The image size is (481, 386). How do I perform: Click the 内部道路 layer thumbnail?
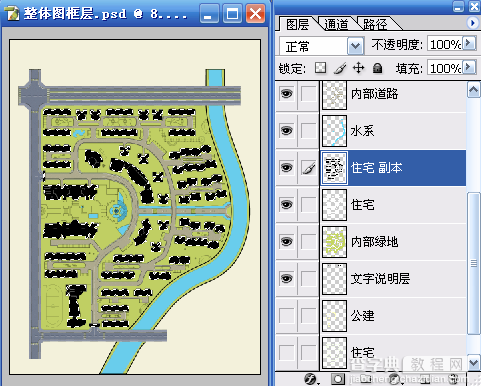click(334, 95)
